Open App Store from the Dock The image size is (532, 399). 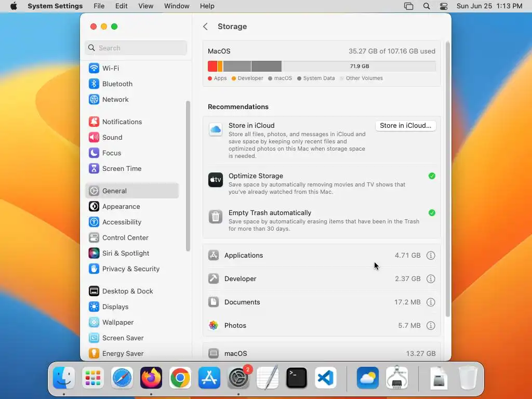pos(209,378)
